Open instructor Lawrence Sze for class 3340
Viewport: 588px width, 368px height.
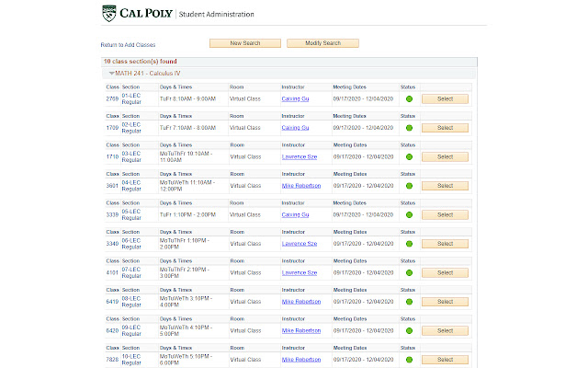[300, 244]
